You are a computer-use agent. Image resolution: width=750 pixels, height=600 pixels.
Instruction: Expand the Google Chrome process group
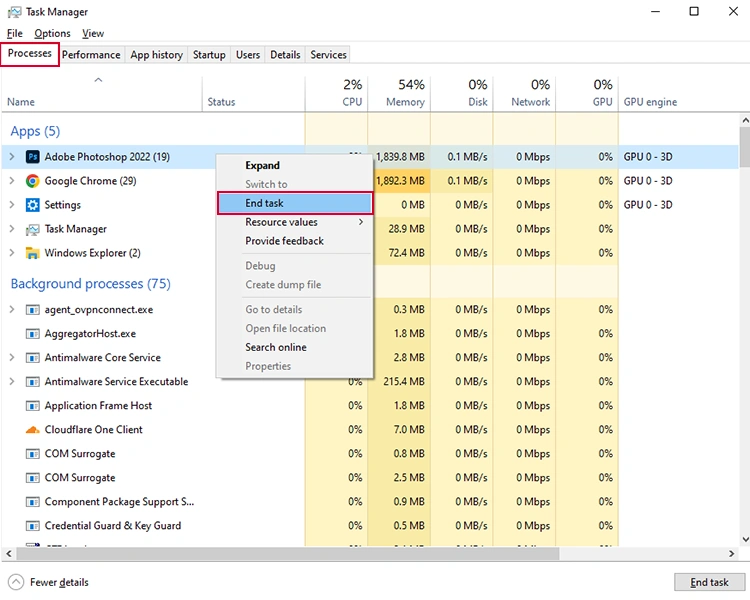(12, 180)
